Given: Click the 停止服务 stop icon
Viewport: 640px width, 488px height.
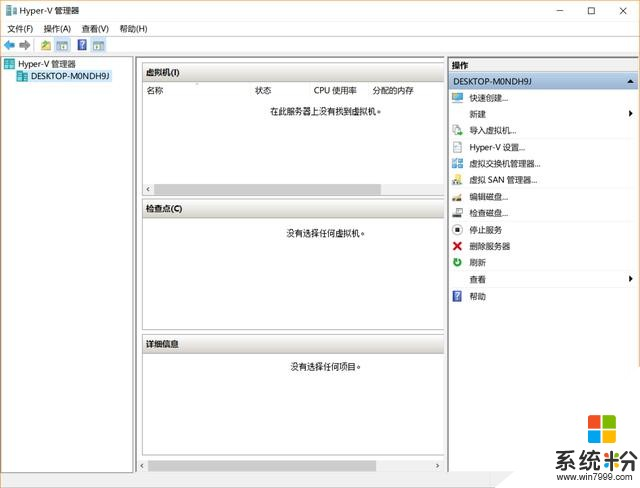Looking at the screenshot, I should coord(458,230).
